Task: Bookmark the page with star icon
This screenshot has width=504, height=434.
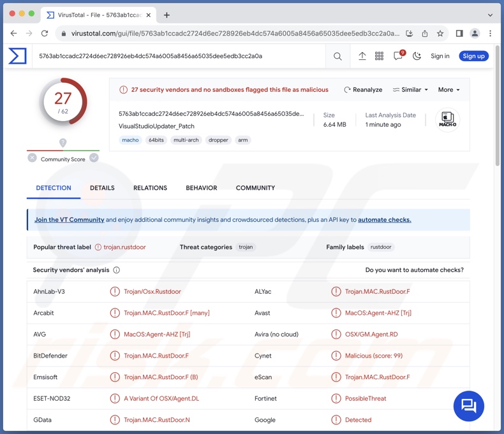Action: tap(440, 33)
